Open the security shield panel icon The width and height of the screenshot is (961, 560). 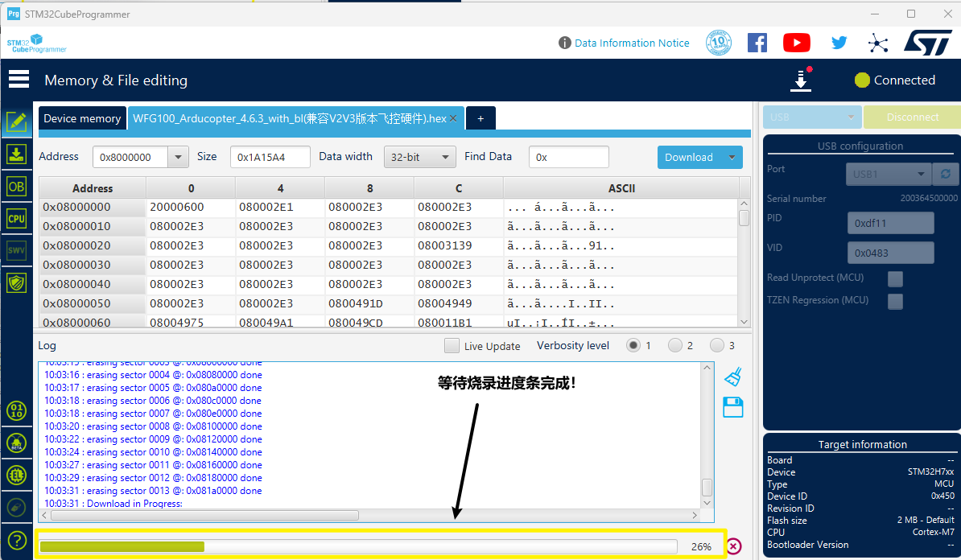pyautogui.click(x=17, y=282)
